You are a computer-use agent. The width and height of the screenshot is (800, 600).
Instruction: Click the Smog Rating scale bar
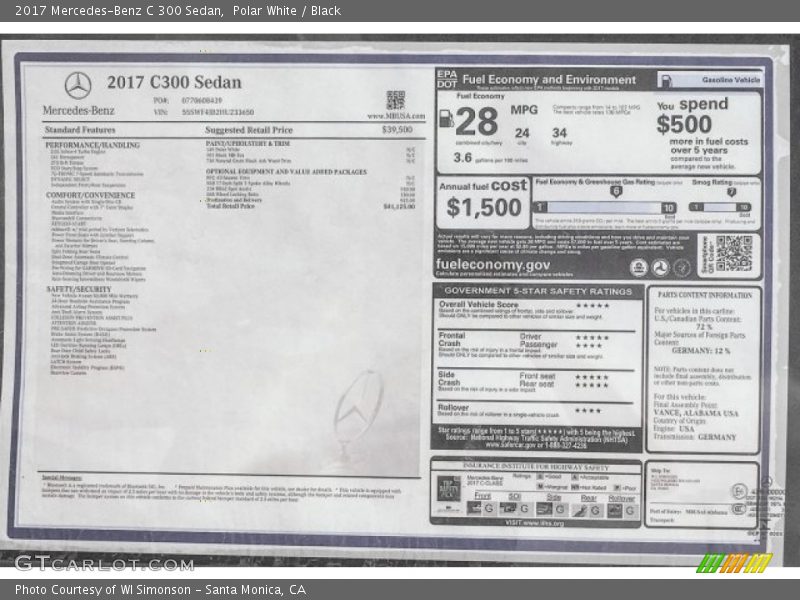point(730,208)
